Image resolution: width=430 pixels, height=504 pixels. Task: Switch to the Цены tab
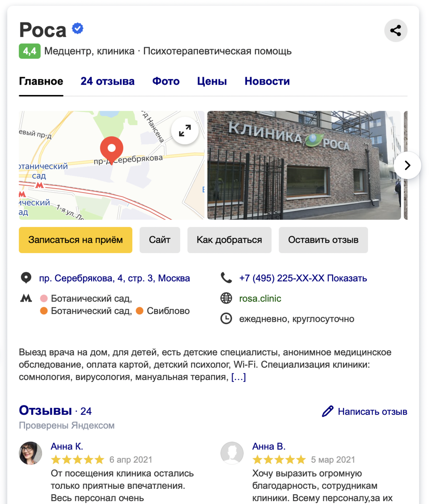(x=212, y=81)
